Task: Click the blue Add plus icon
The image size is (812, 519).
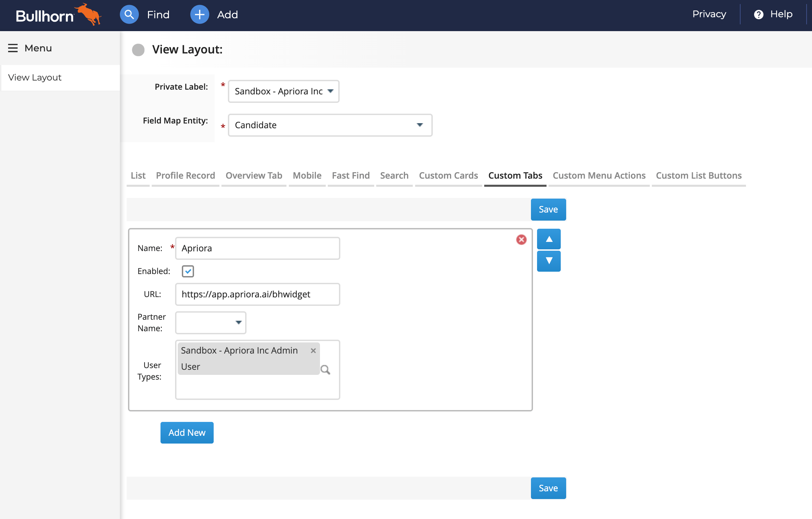Action: coord(199,15)
